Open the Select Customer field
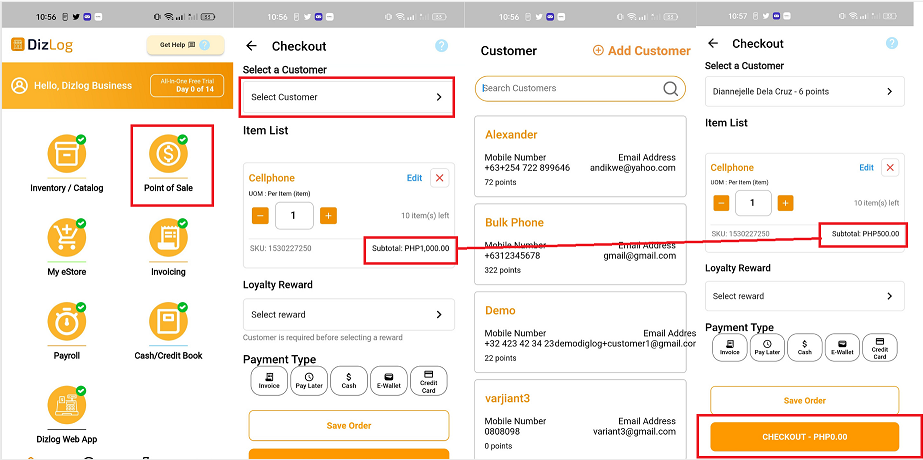This screenshot has width=923, height=460. coord(348,97)
